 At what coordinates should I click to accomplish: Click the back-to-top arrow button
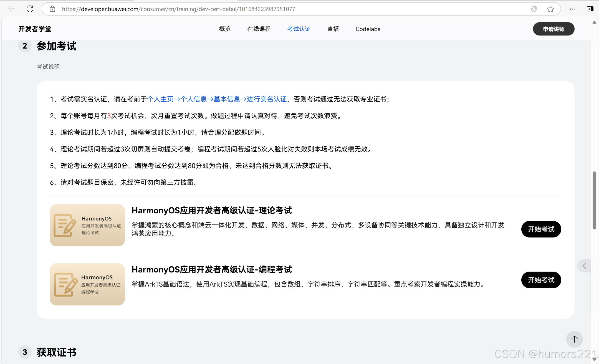pos(574,339)
